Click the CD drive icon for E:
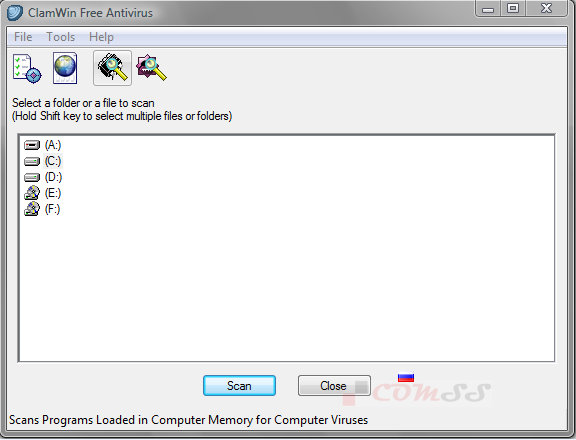 click(x=32, y=193)
